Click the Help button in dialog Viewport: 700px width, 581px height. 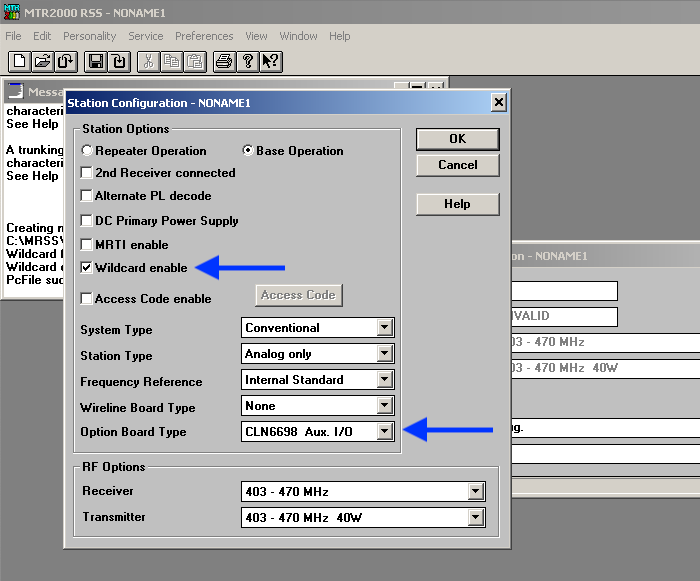click(458, 204)
